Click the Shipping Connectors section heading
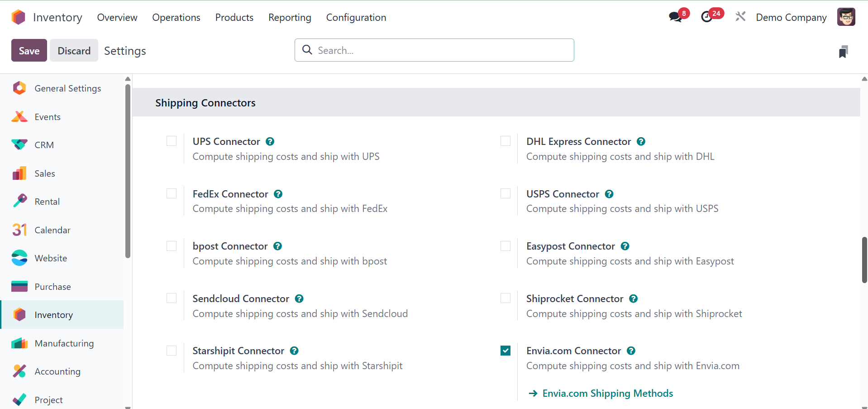Screen dimensions: 868x409 click(x=205, y=103)
